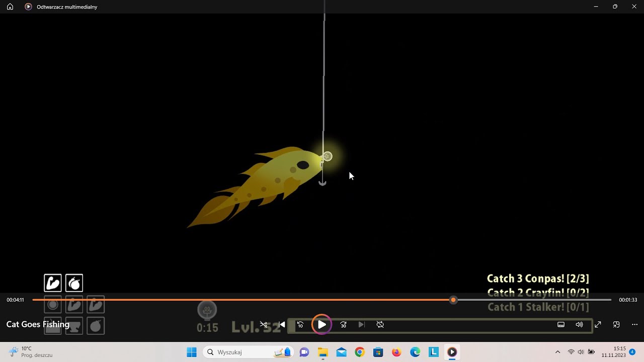Click the flexed arm strength icon in game
The image size is (644, 362).
pyautogui.click(x=53, y=283)
